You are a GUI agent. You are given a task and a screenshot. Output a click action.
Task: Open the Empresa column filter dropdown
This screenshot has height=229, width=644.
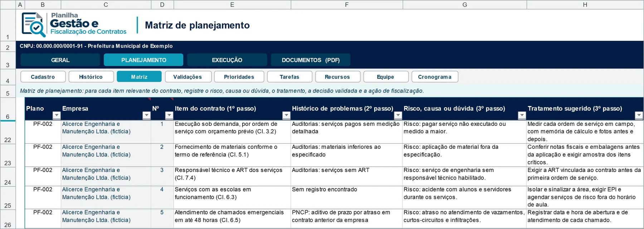pyautogui.click(x=146, y=115)
